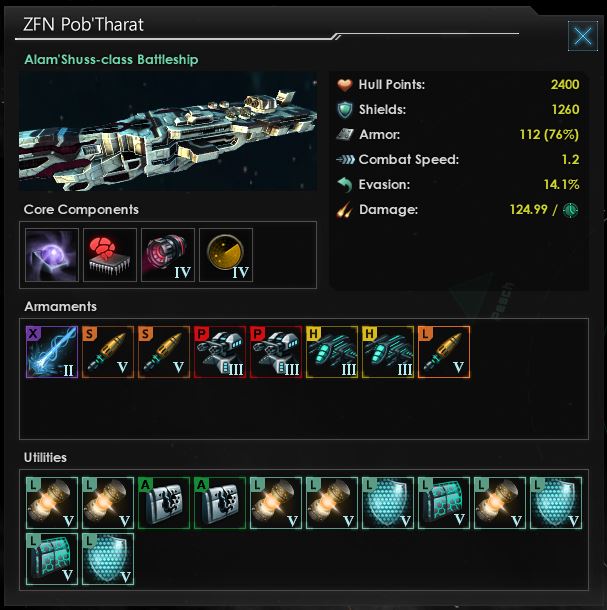The height and width of the screenshot is (610, 607).
Task: Select the large-slot V kinetic weapon
Action: click(x=444, y=352)
